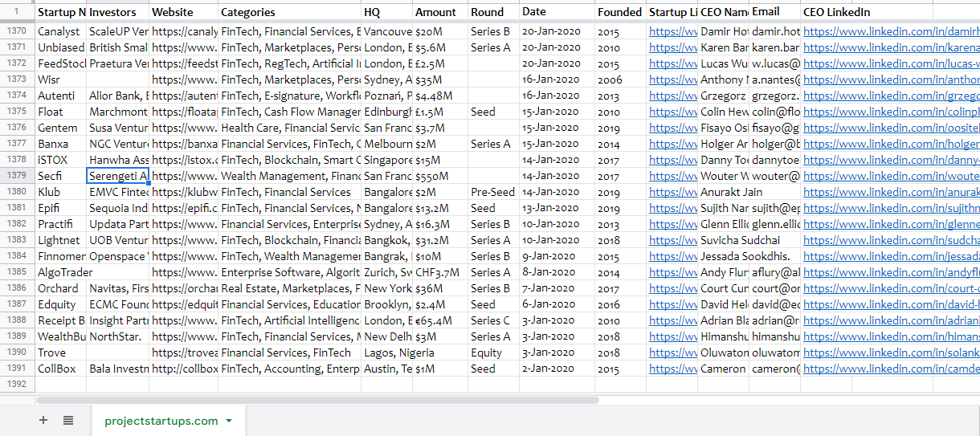Screen dimensions: 980x436
Task: Click the Epifi startup name cell
Action: (x=60, y=208)
